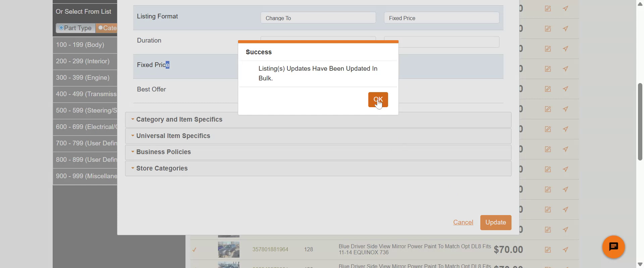Open the thumbnail of listing 357801881964
This screenshot has width=644, height=268.
(229, 250)
